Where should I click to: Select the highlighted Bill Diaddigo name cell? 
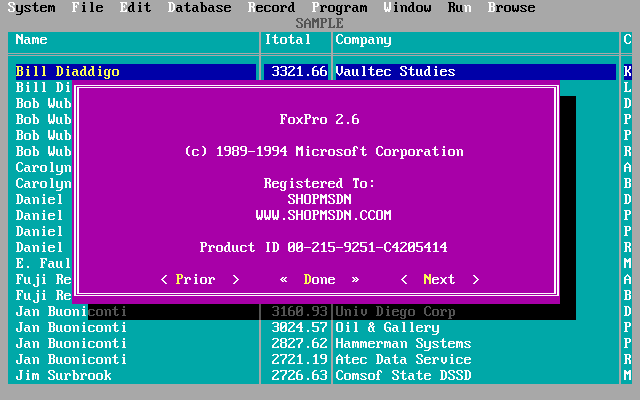[136, 71]
